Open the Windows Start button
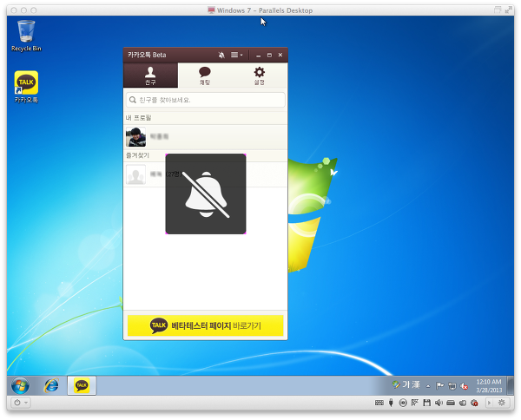 [20, 386]
